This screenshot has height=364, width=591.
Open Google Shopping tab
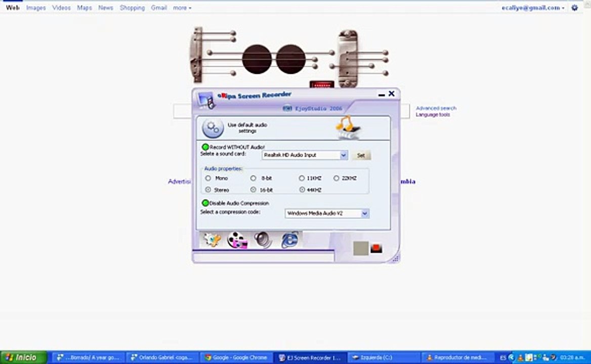pyautogui.click(x=132, y=8)
